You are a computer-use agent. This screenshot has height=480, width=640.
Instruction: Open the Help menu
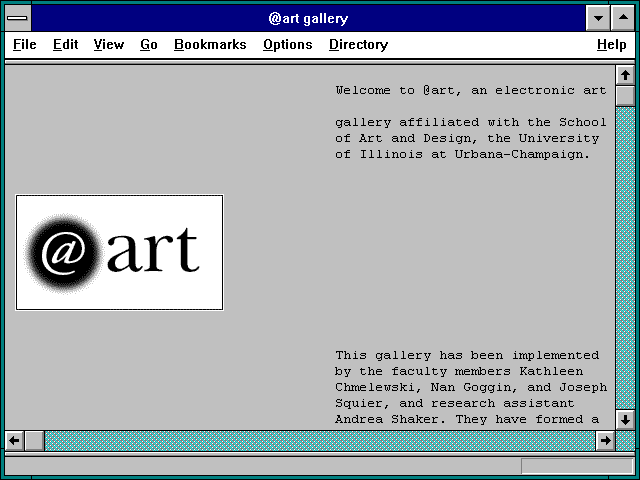pyautogui.click(x=611, y=44)
